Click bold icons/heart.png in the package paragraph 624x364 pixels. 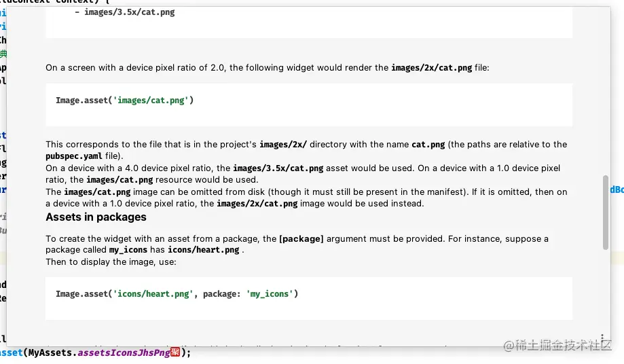pos(203,250)
